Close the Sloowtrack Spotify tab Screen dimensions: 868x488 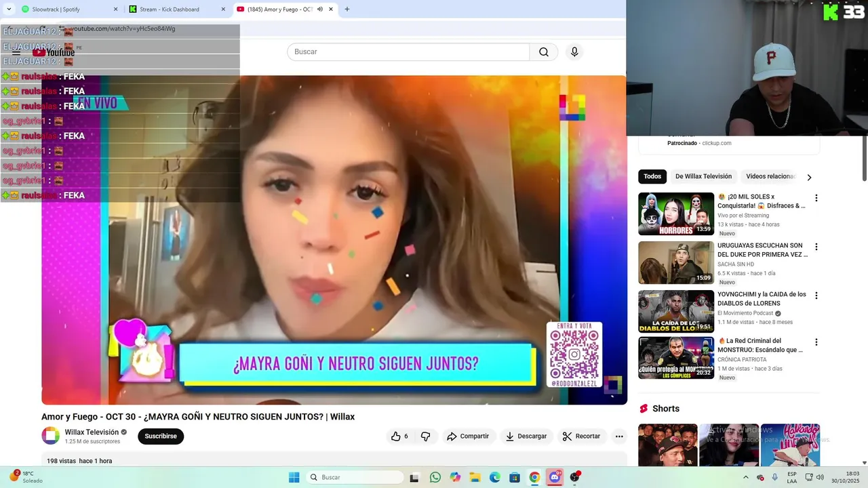coord(115,9)
